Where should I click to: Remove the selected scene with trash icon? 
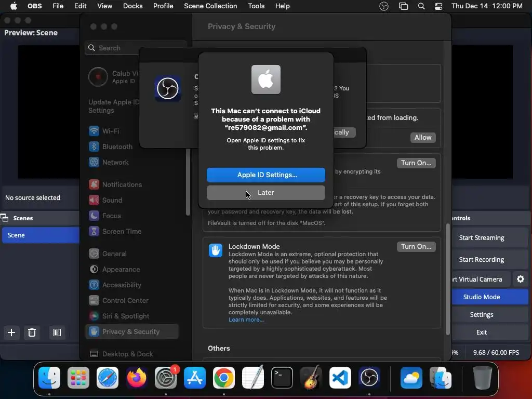point(32,332)
